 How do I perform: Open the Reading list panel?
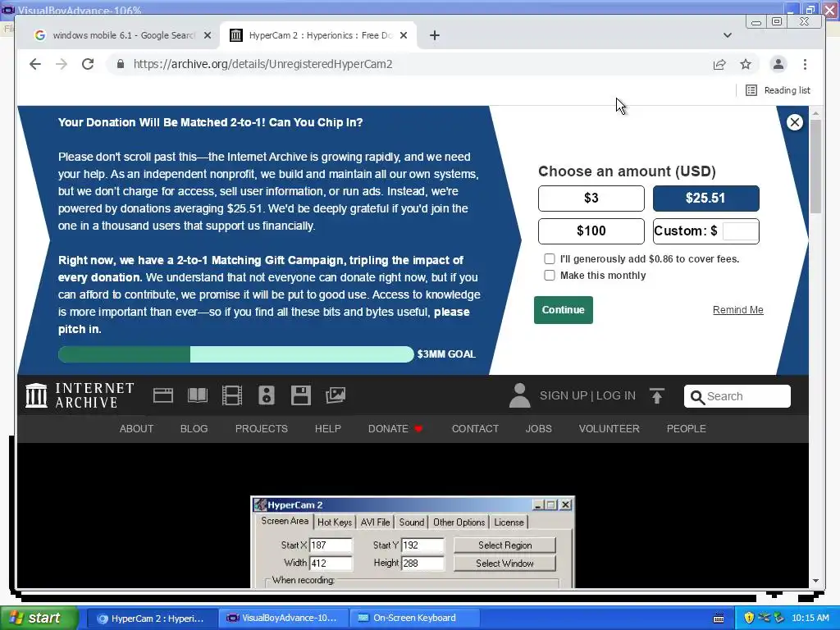point(778,90)
